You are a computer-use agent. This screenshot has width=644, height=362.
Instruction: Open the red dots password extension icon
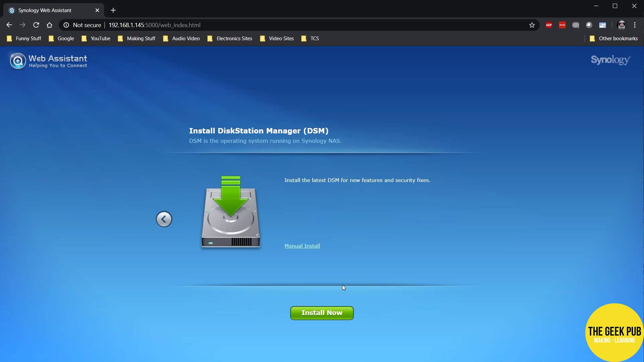pos(562,25)
